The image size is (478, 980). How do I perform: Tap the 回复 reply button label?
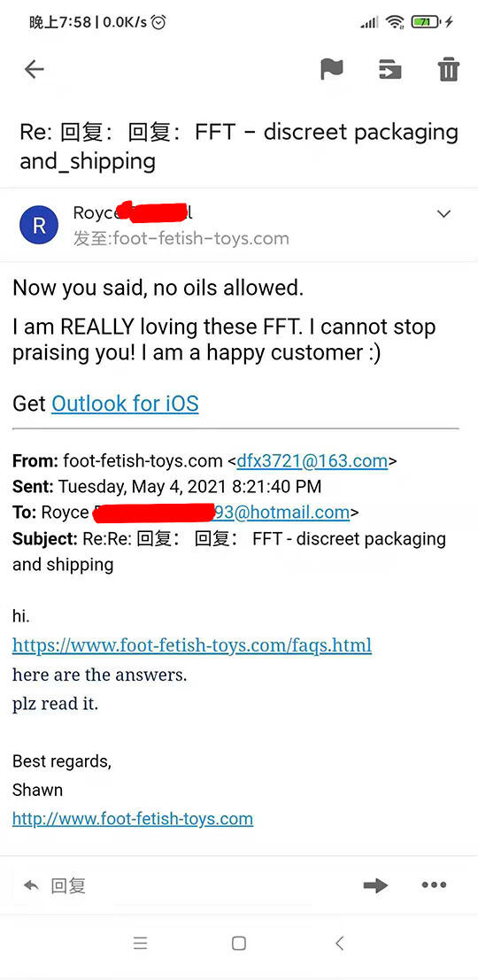click(68, 885)
